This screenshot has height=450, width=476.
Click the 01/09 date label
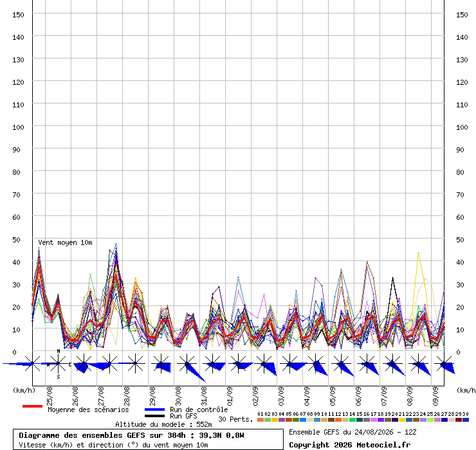pos(230,396)
